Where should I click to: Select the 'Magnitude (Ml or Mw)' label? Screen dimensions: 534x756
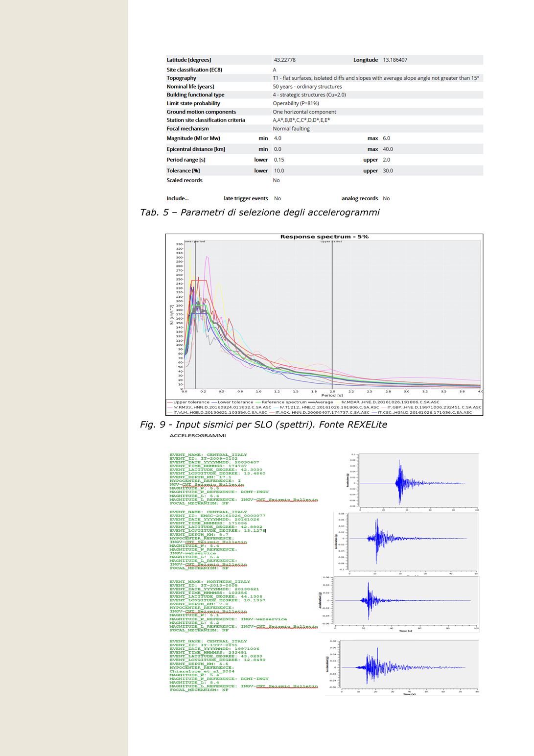(x=193, y=138)
